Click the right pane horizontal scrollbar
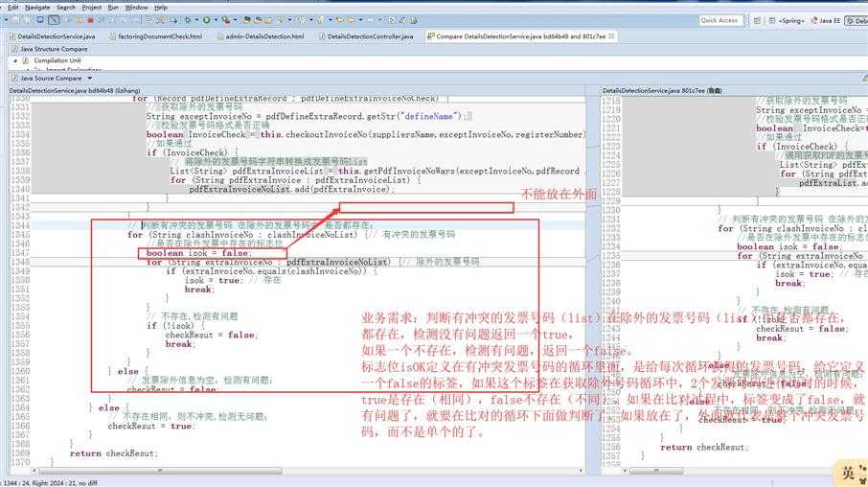Image resolution: width=868 pixels, height=487 pixels. (x=656, y=471)
